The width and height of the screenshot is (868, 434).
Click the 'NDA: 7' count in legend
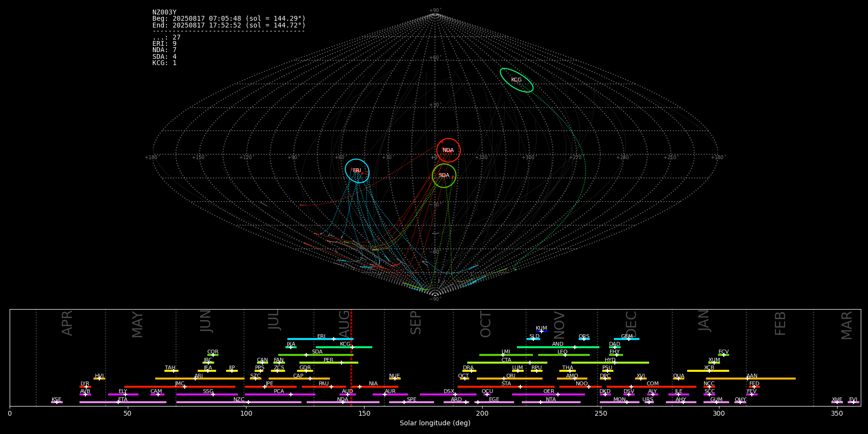[x=164, y=50]
